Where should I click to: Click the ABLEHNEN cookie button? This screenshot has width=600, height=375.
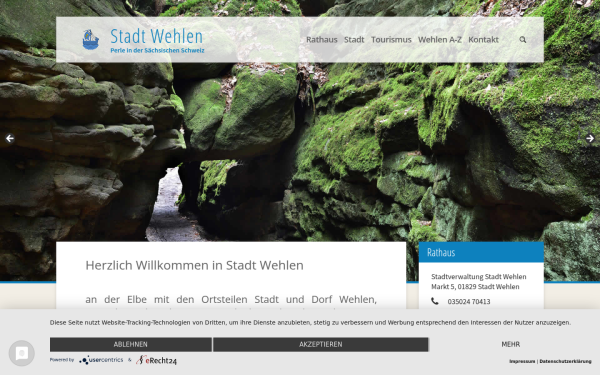coord(130,344)
